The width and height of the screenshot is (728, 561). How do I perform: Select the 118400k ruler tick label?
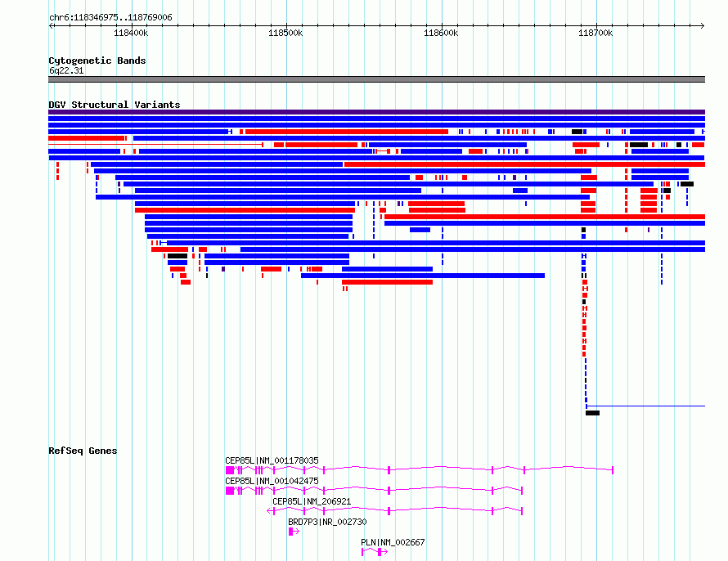[x=131, y=33]
